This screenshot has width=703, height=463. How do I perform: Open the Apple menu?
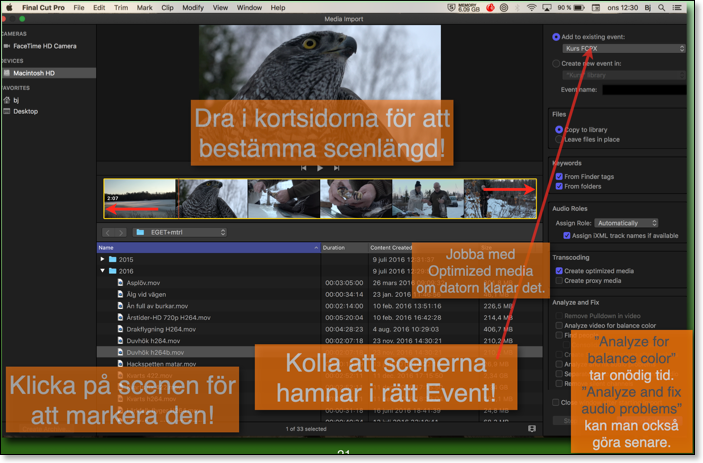pos(9,7)
